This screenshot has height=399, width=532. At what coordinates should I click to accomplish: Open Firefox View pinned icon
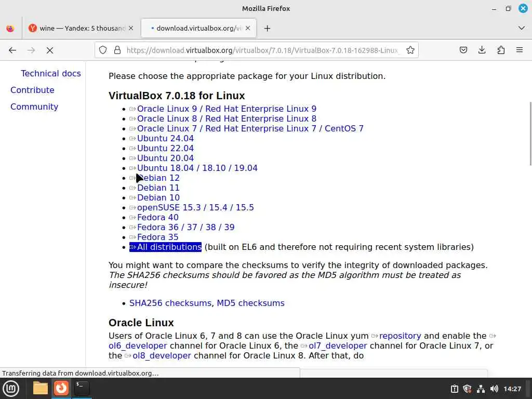tap(10, 29)
